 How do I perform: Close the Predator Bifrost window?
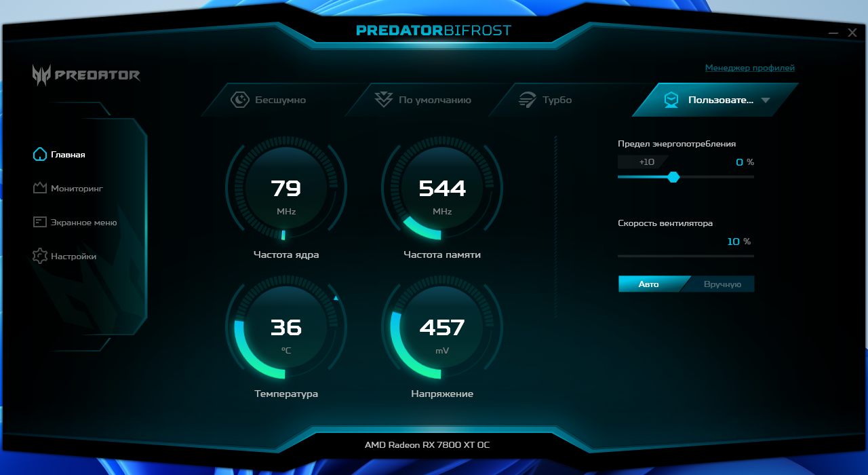point(852,33)
